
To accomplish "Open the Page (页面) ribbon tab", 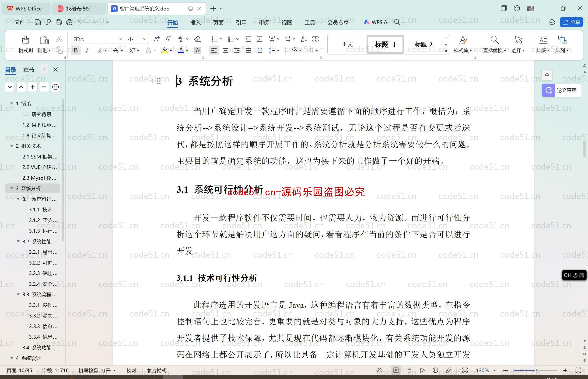I will pyautogui.click(x=218, y=23).
